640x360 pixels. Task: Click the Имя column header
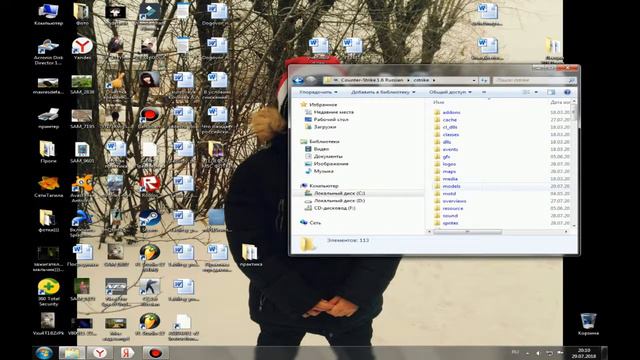coord(439,102)
